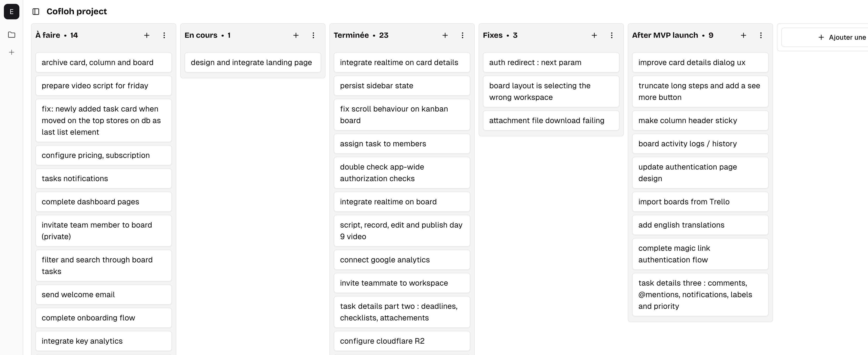Open the tasks notifications card
Image resolution: width=868 pixels, height=355 pixels.
[x=103, y=178]
